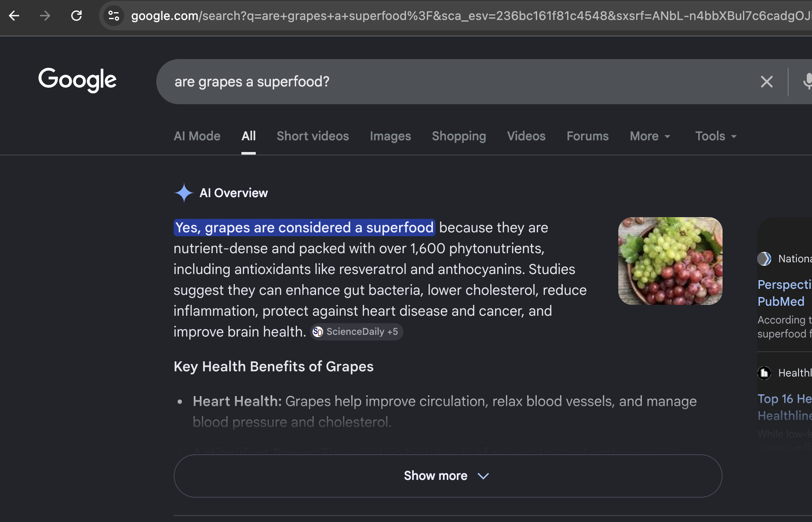Open the Top 16 He... Healthline link
This screenshot has height=522, width=812.
785,407
